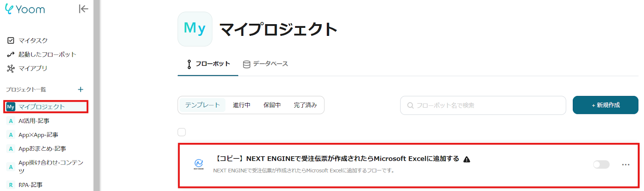Click the + 新規作成 button
Screen dimensions: 644x191
pos(605,105)
